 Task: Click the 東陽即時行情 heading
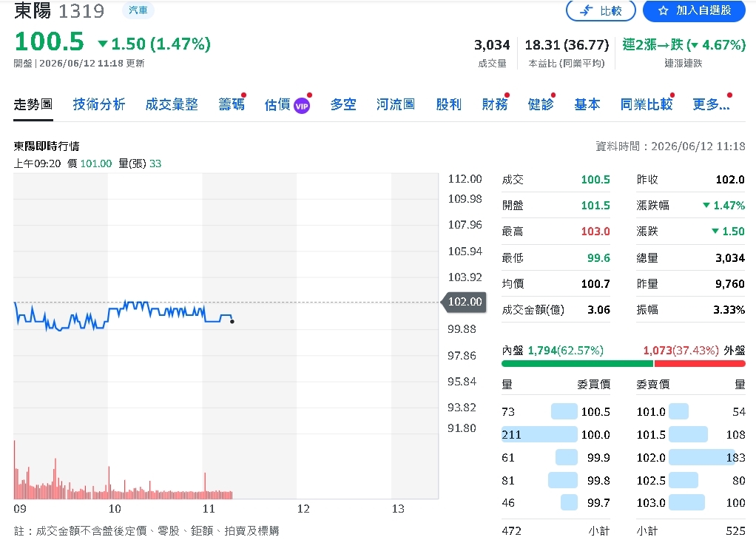(47, 146)
